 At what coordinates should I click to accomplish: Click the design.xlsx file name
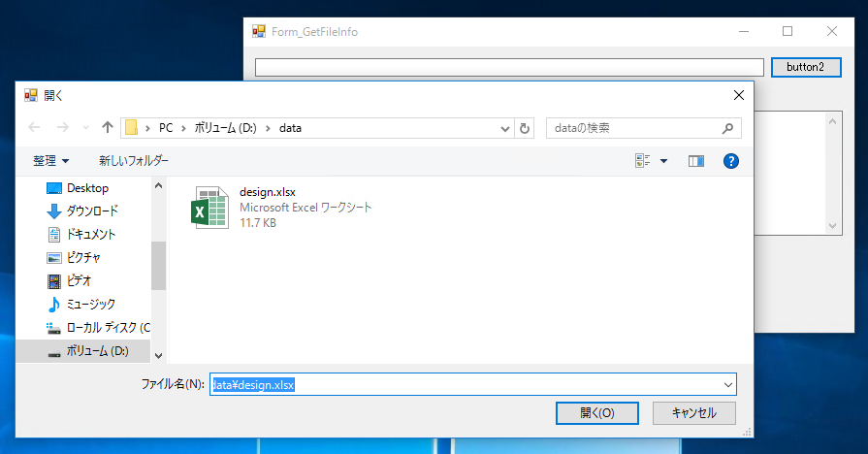click(268, 192)
